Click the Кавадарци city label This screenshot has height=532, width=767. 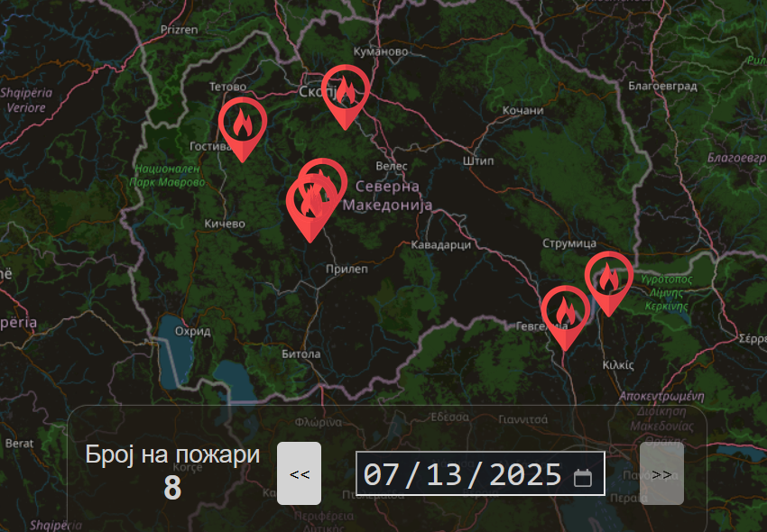tap(440, 245)
